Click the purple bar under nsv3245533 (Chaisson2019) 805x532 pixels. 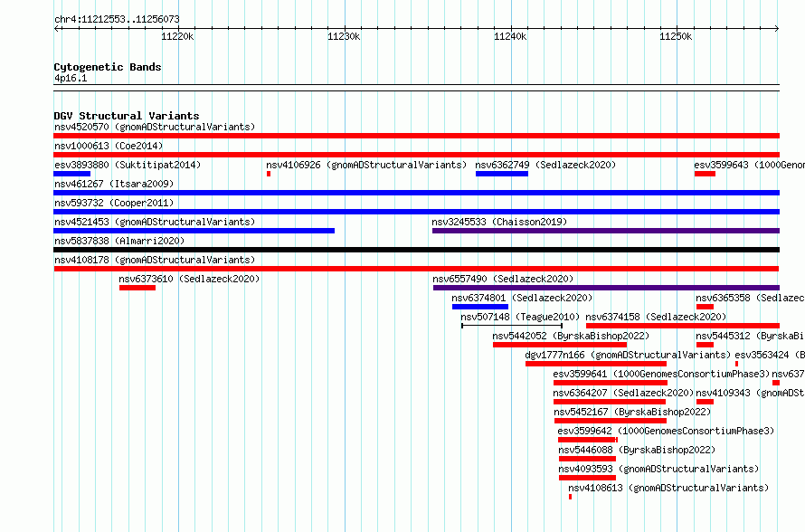(606, 231)
